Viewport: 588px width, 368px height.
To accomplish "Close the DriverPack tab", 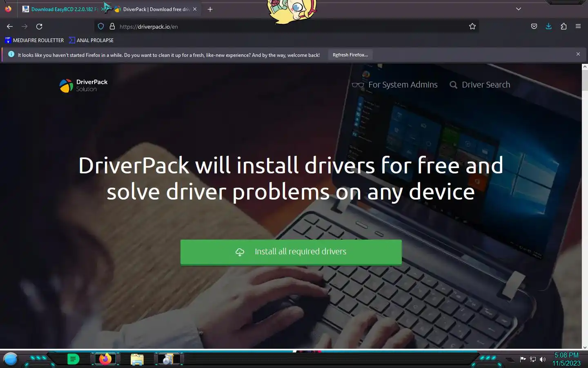I will tap(195, 9).
